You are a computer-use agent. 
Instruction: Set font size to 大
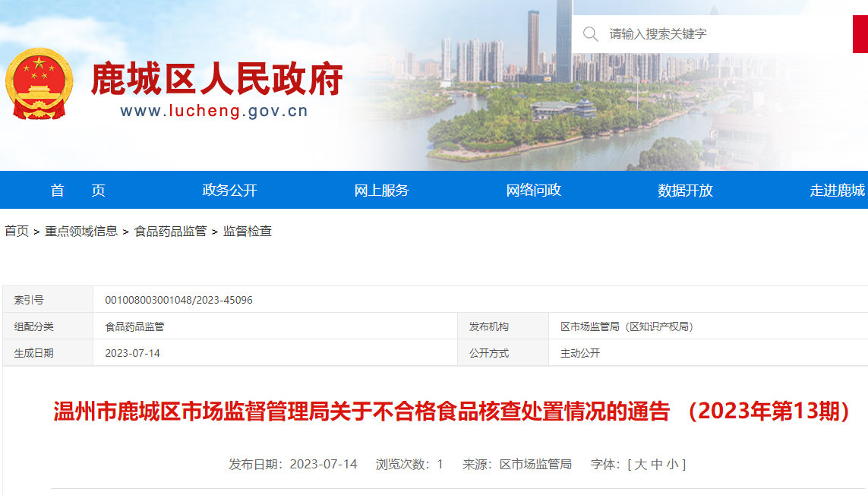coord(640,464)
